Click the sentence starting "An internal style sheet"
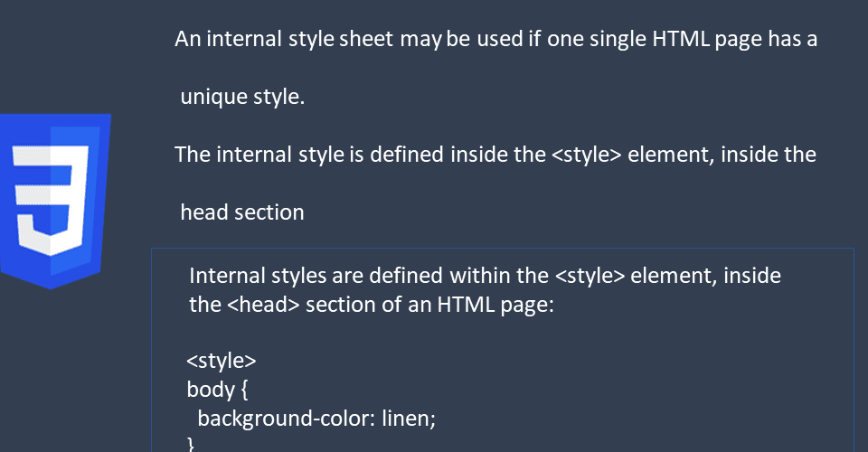Screen dimensions: 868x452 tap(496, 39)
